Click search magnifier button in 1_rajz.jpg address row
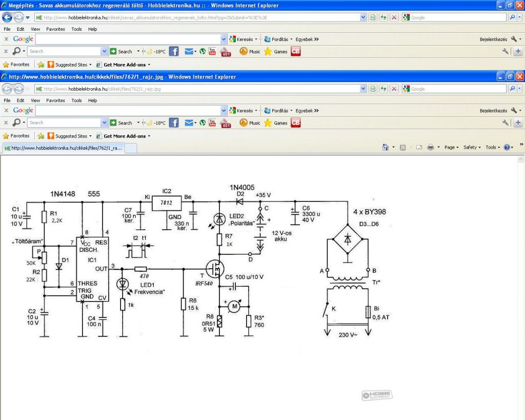This screenshot has width=525, height=420. pos(512,89)
